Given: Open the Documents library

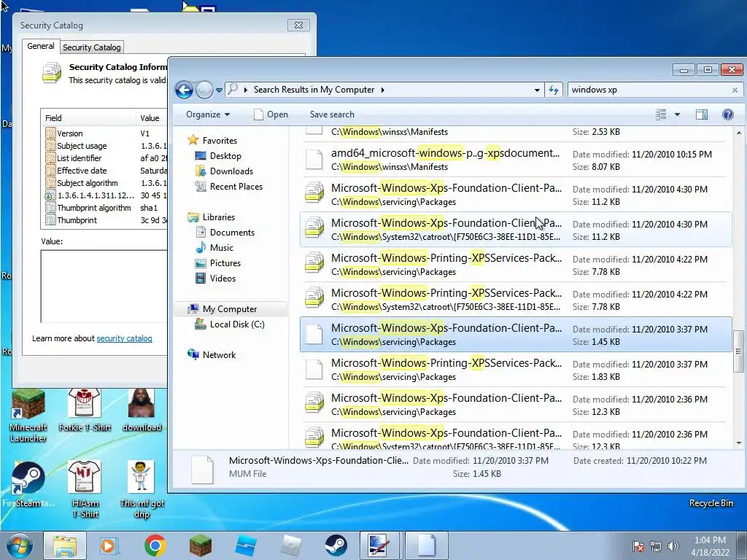Looking at the screenshot, I should pos(225,232).
